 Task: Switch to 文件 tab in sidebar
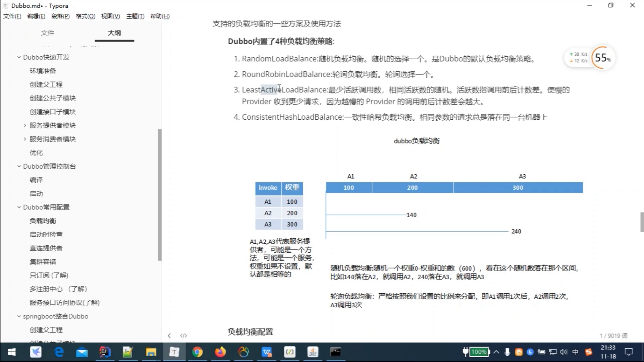(47, 32)
